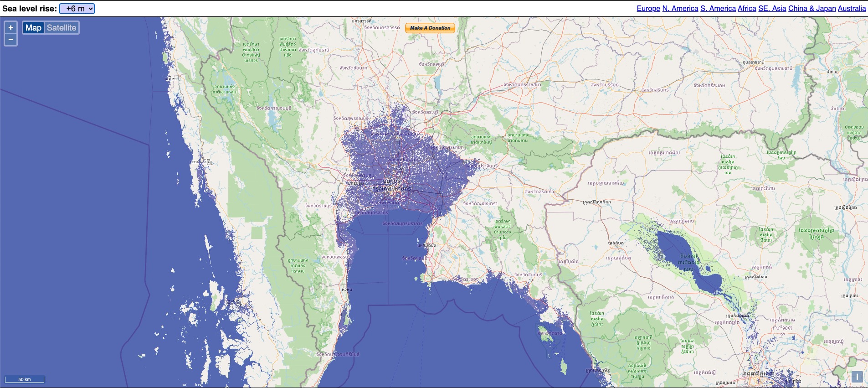Click the Phnom Penh city label
Viewport: 868px width, 388px height.
click(758, 373)
